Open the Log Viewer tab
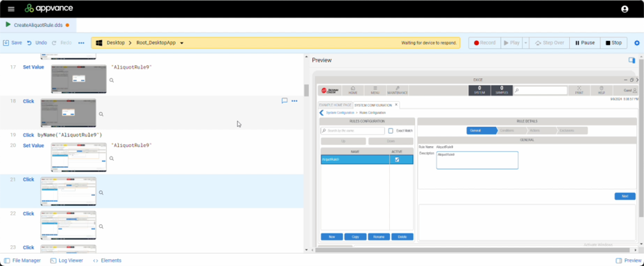Viewport: 644px width, 266px height. [x=67, y=260]
